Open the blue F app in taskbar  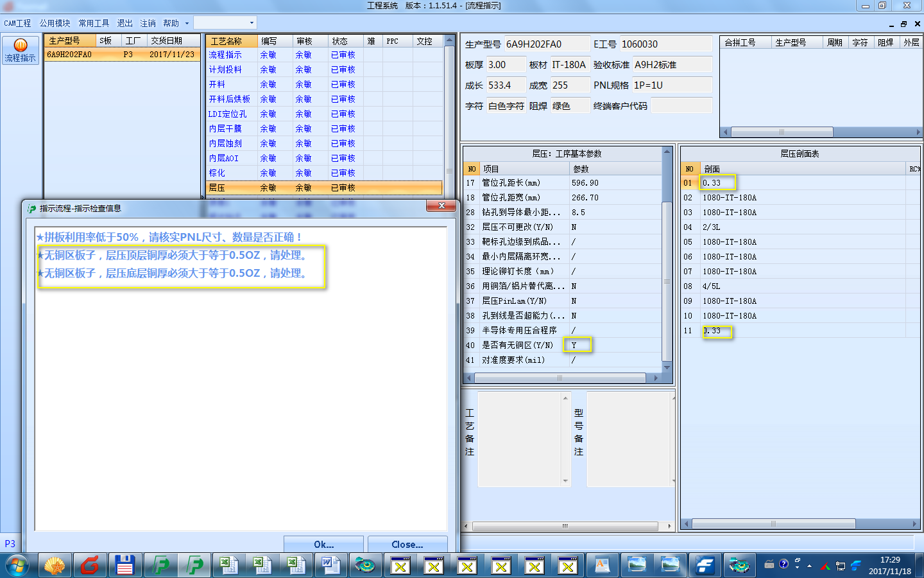click(705, 566)
